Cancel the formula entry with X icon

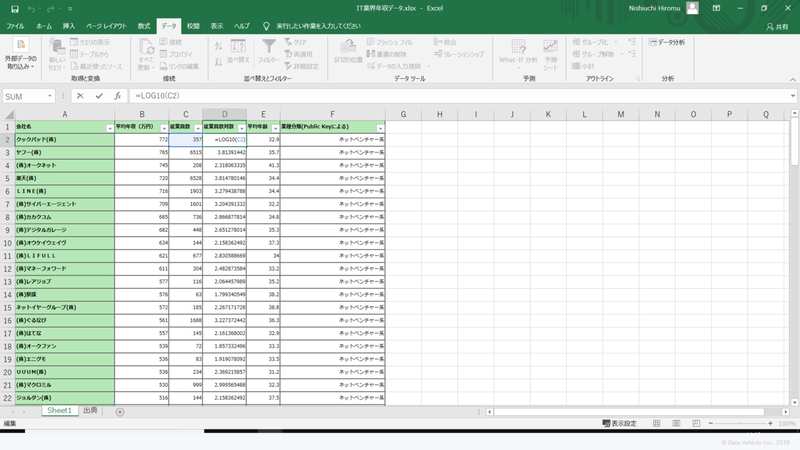80,96
